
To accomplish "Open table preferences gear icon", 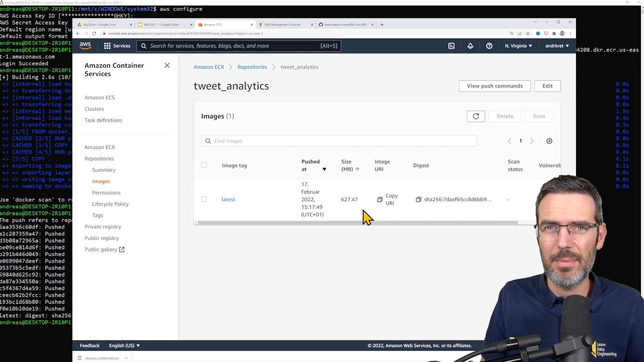I will (x=549, y=141).
